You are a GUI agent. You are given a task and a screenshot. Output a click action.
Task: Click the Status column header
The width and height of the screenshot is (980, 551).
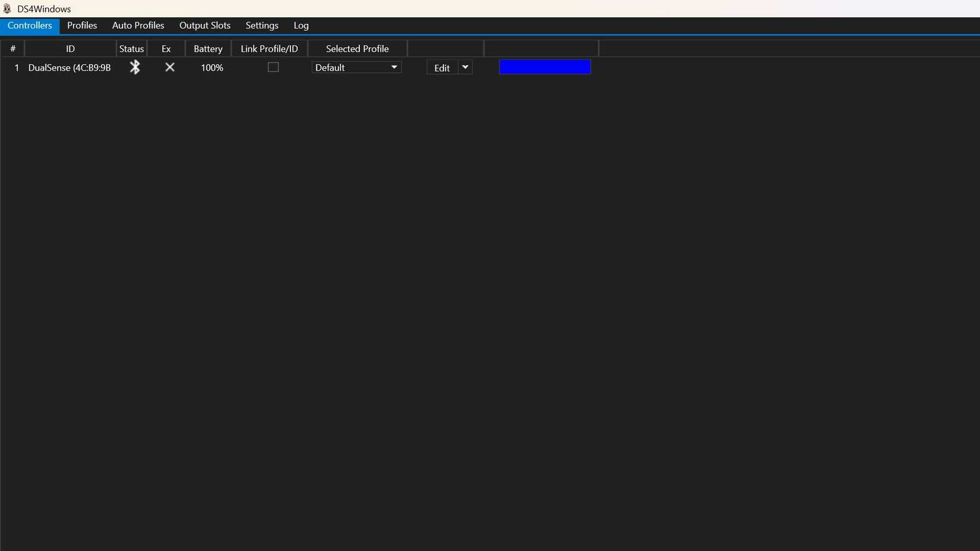click(131, 49)
